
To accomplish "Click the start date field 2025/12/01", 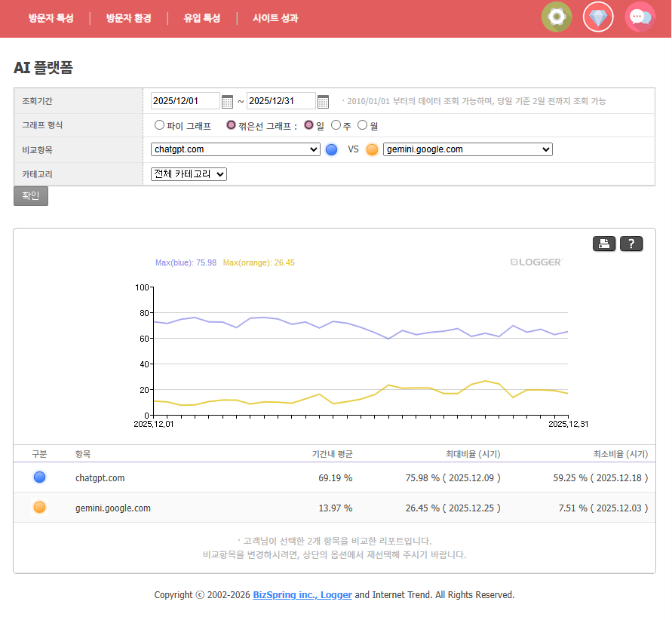I will 185,101.
